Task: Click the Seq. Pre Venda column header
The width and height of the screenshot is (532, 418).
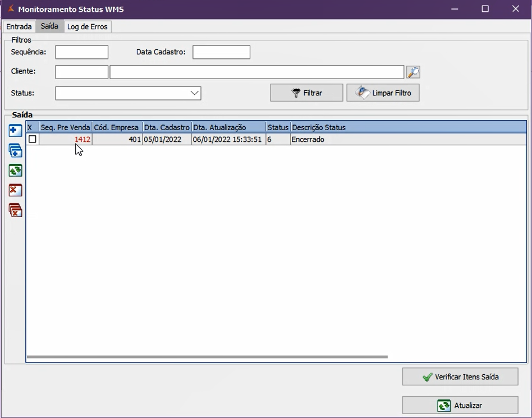Action: tap(66, 127)
